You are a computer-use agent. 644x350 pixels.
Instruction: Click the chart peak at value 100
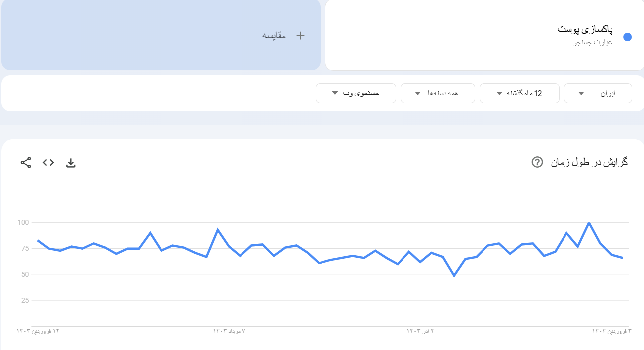(589, 223)
